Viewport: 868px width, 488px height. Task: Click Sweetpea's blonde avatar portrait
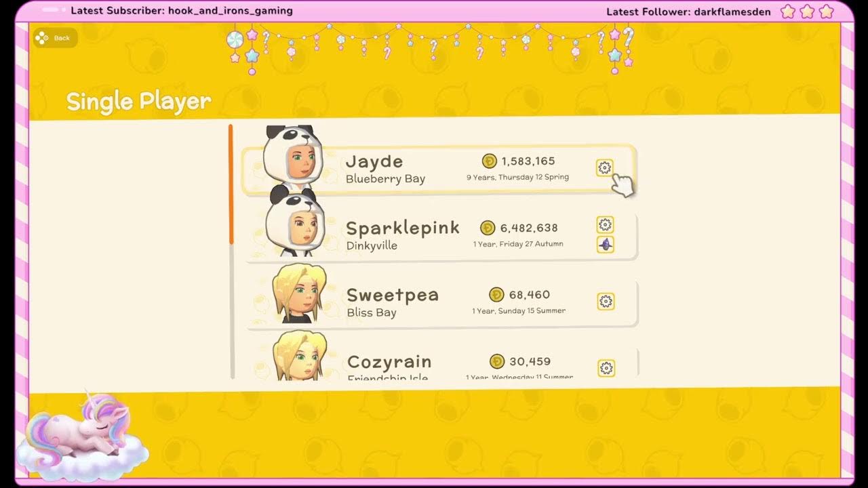(x=299, y=293)
